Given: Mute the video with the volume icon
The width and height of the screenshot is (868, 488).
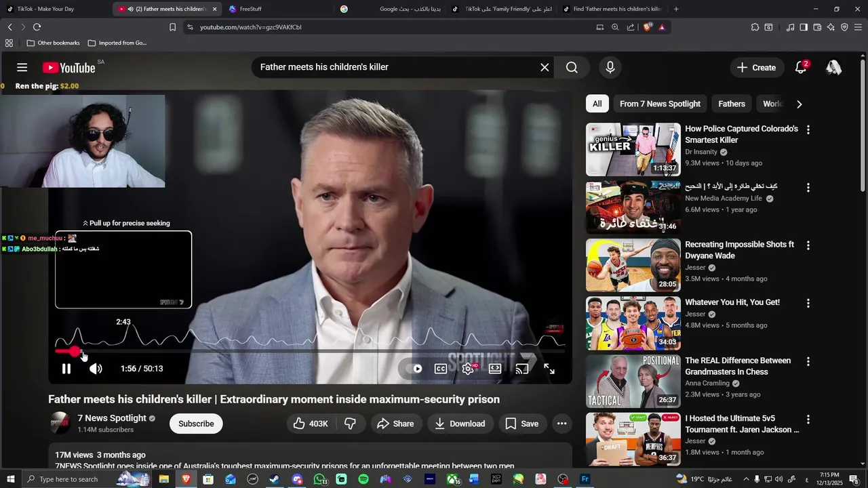Looking at the screenshot, I should 96,369.
